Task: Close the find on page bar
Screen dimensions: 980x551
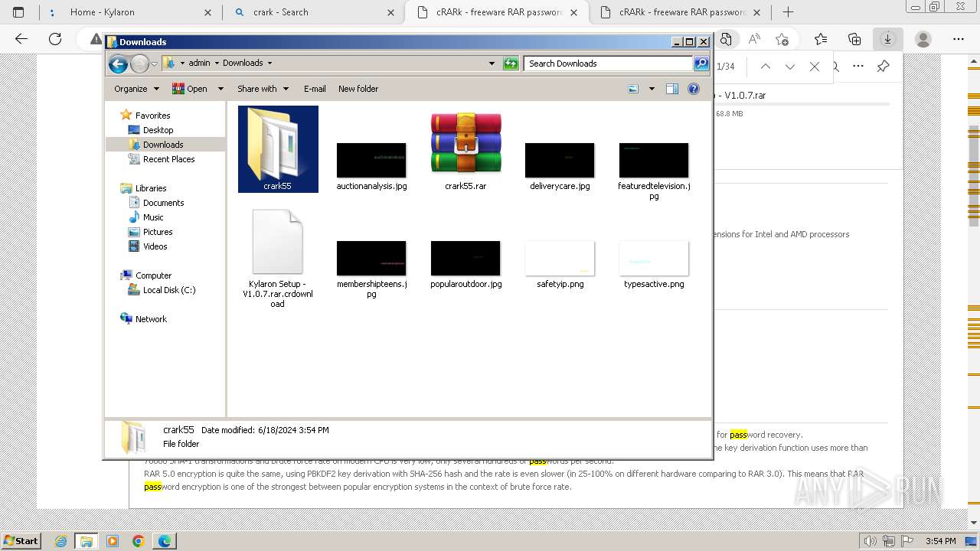Action: tap(815, 67)
